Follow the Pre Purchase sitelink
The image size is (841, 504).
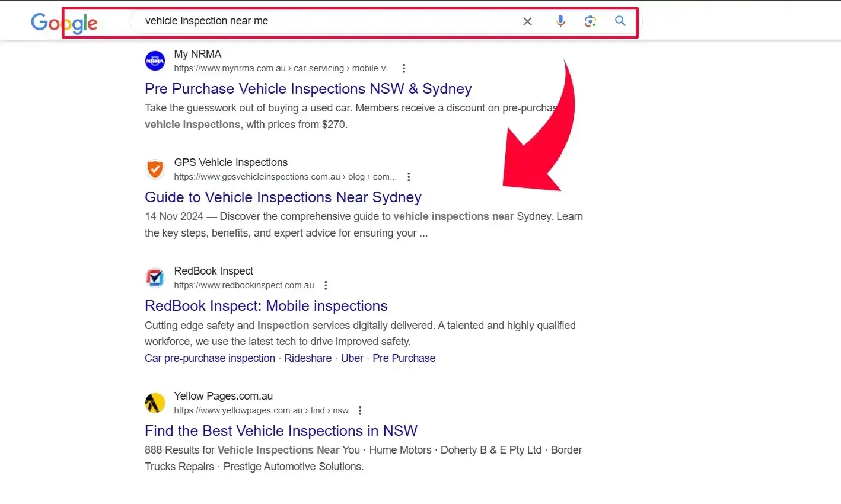pyautogui.click(x=404, y=358)
